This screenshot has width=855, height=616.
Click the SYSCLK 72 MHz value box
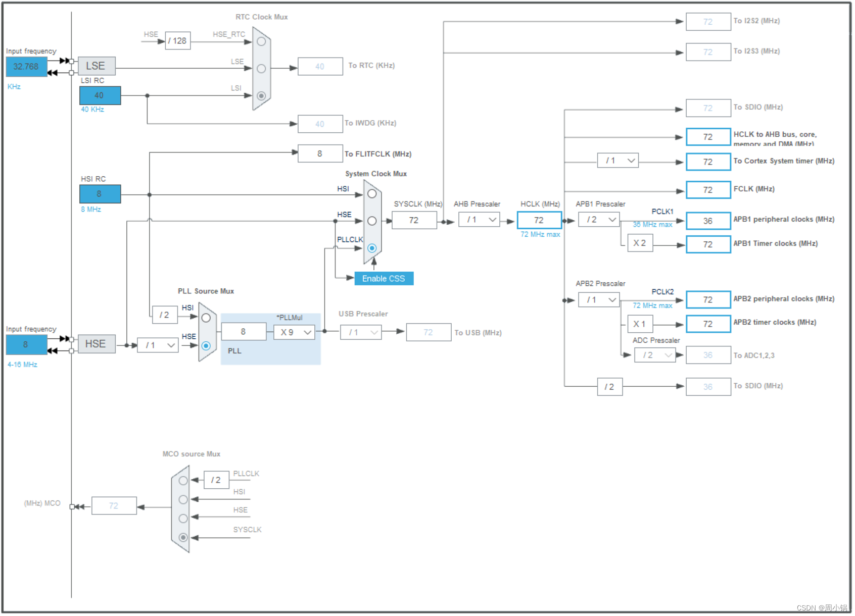[414, 220]
